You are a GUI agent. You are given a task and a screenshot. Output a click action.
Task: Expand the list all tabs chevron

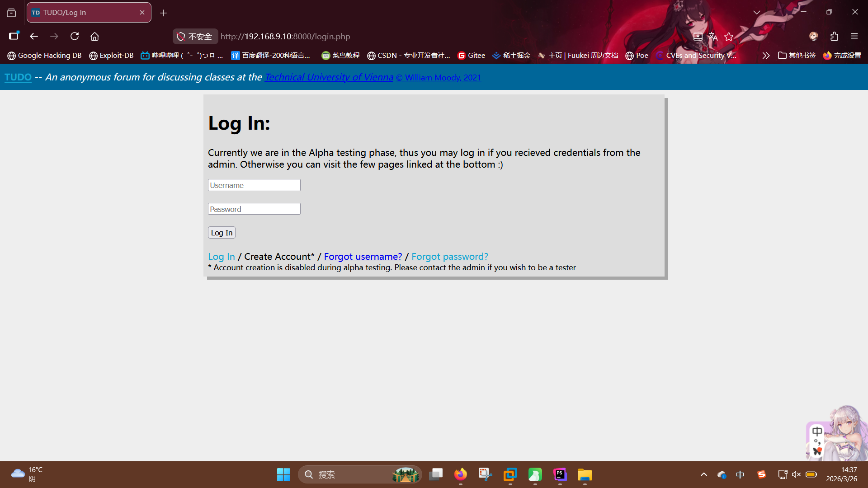click(756, 12)
